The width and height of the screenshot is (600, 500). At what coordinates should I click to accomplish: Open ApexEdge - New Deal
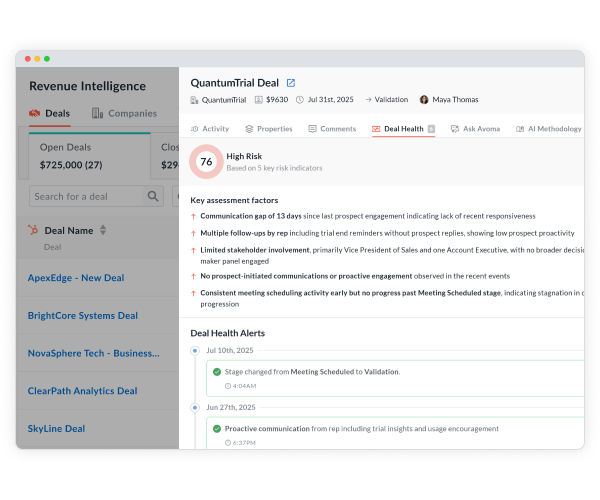(x=76, y=278)
